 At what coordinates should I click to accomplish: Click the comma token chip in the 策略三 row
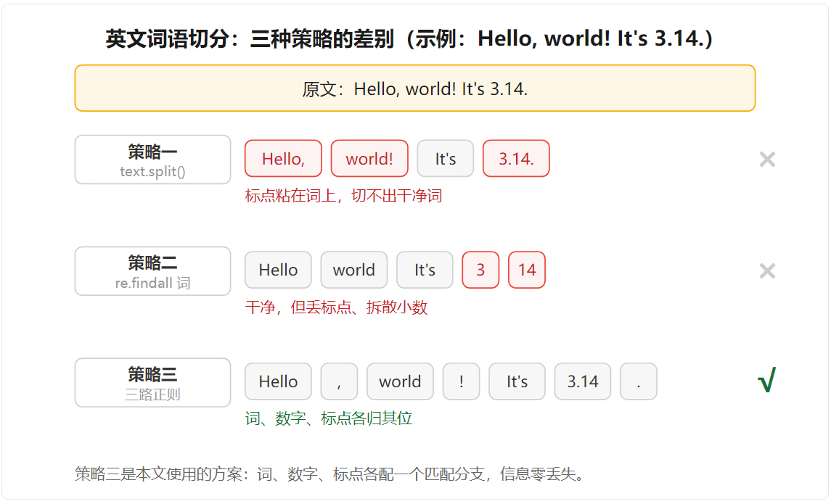pos(339,381)
